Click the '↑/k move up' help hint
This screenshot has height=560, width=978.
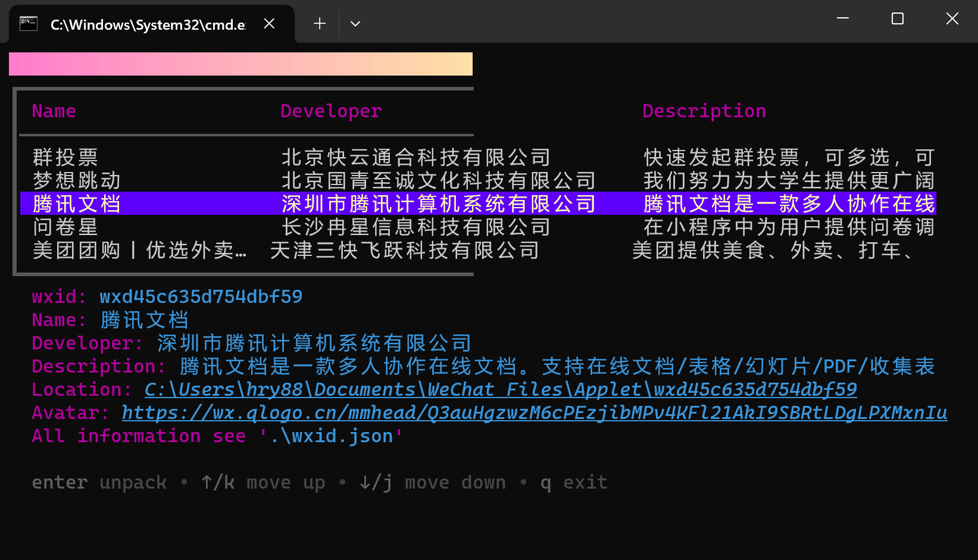(x=263, y=483)
